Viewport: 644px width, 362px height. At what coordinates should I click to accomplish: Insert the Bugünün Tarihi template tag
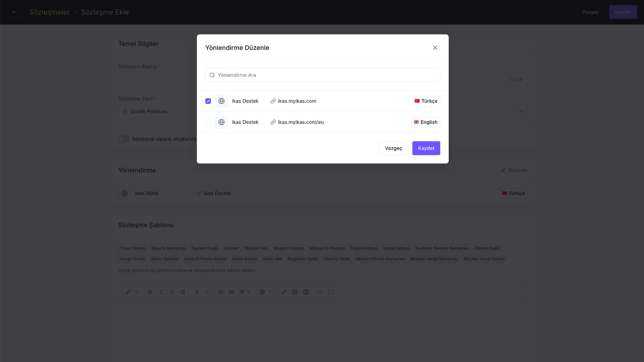click(303, 259)
